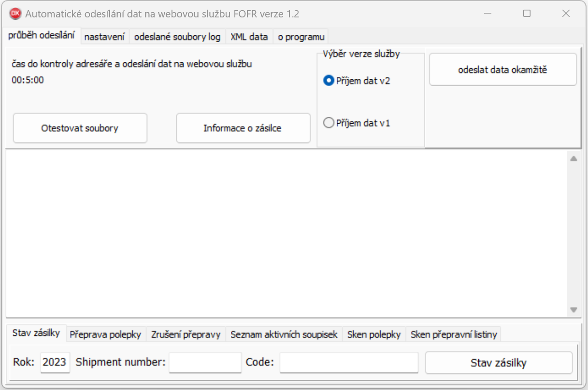Focus the Shipment number input field
The height and width of the screenshot is (390, 588).
[205, 362]
